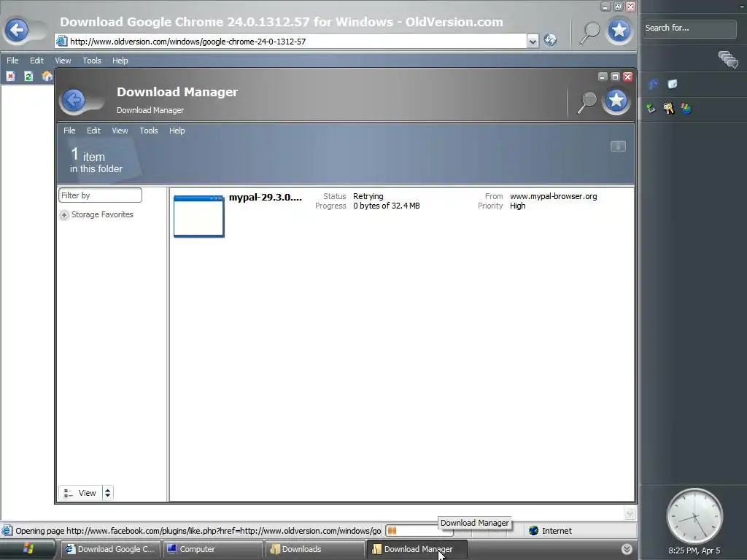Screen dimensions: 747x560
Task: Click the Windows globe tray icon
Action: coord(686,109)
